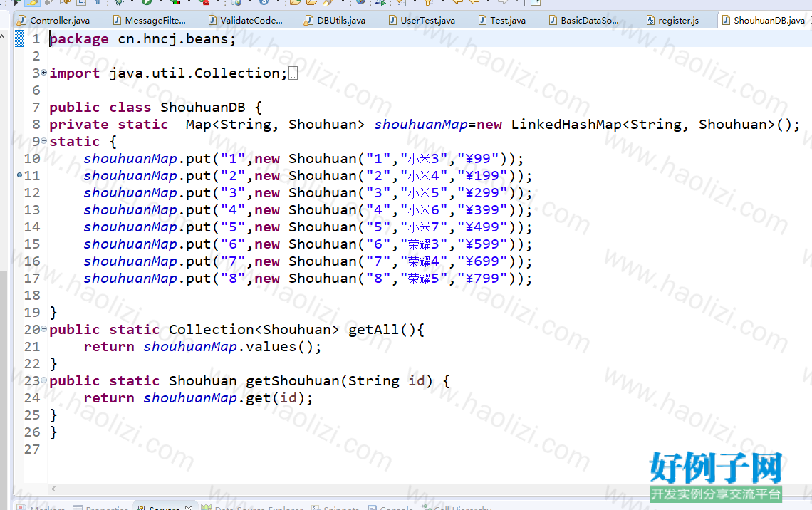Click the put statement containing "¥399"
This screenshot has height=510, width=812.
(308, 209)
